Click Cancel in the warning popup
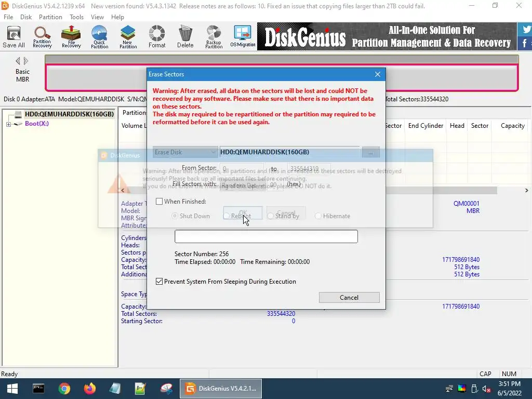The height and width of the screenshot is (399, 532). (x=286, y=213)
